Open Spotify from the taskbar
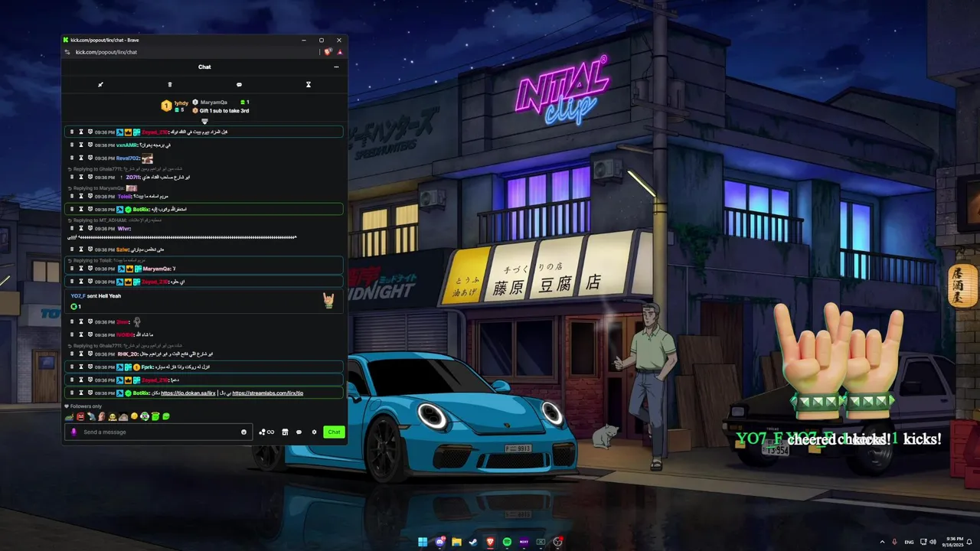Screen dimensions: 980x551 [x=507, y=542]
